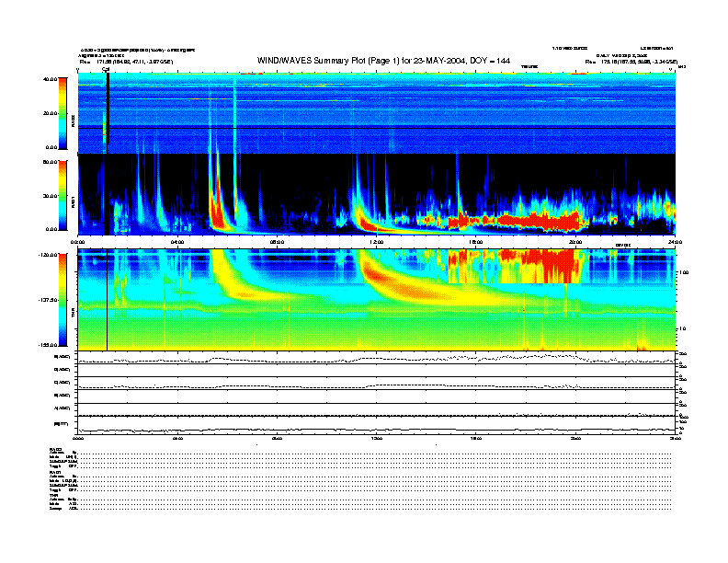Click the 12:00 time axis label

click(x=376, y=242)
